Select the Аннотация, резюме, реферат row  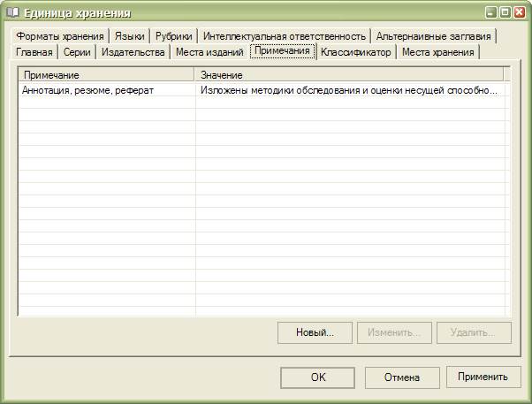pyautogui.click(x=106, y=90)
